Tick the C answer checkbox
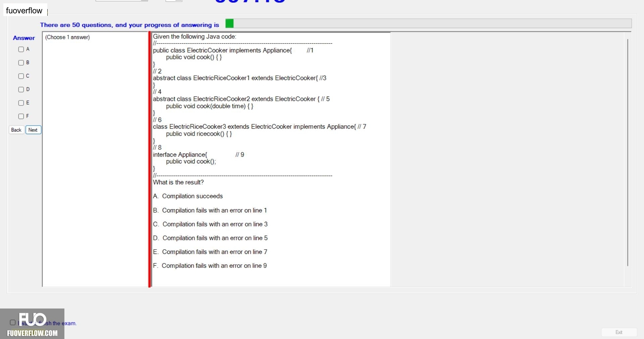 tap(21, 76)
